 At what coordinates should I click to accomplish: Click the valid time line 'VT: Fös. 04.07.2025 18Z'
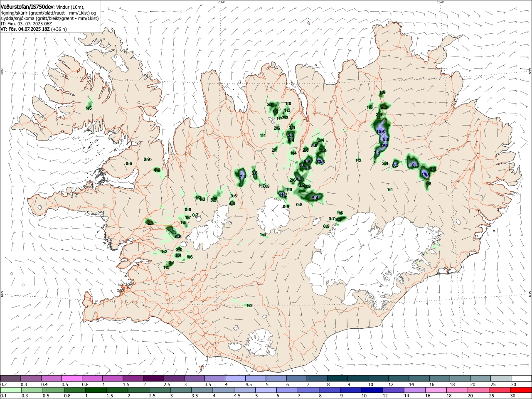25,29
